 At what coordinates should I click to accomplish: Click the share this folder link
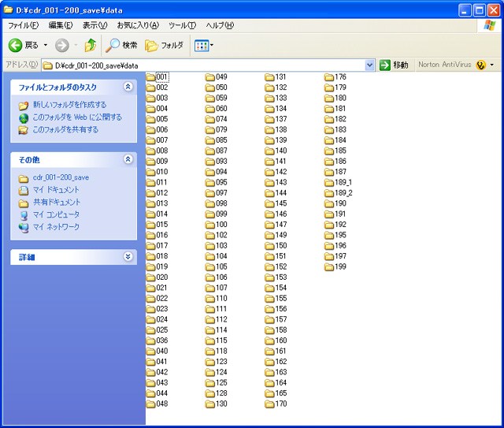(65, 130)
